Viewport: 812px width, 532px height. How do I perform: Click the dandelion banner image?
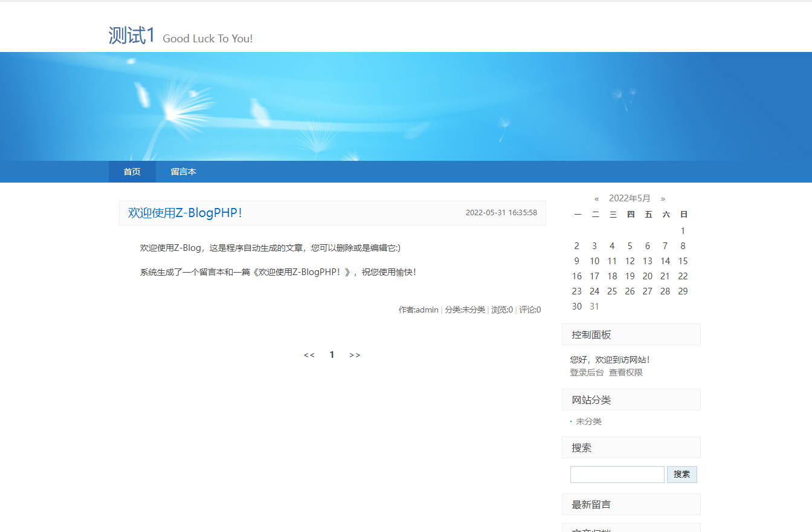(406, 106)
